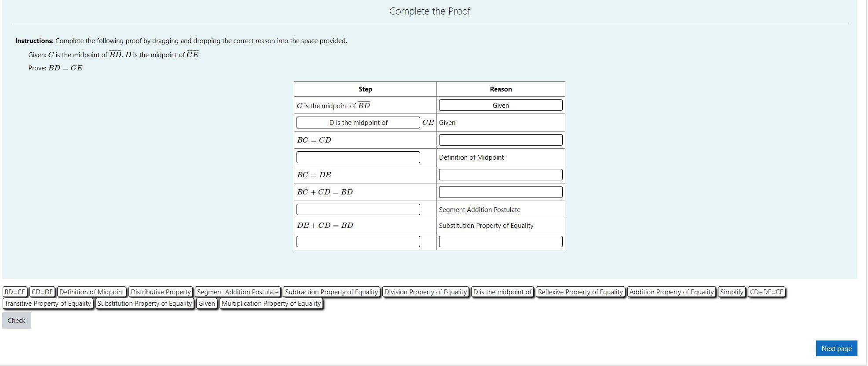Select the CD=DE tile in the answer bank
868x366 pixels.
(42, 292)
